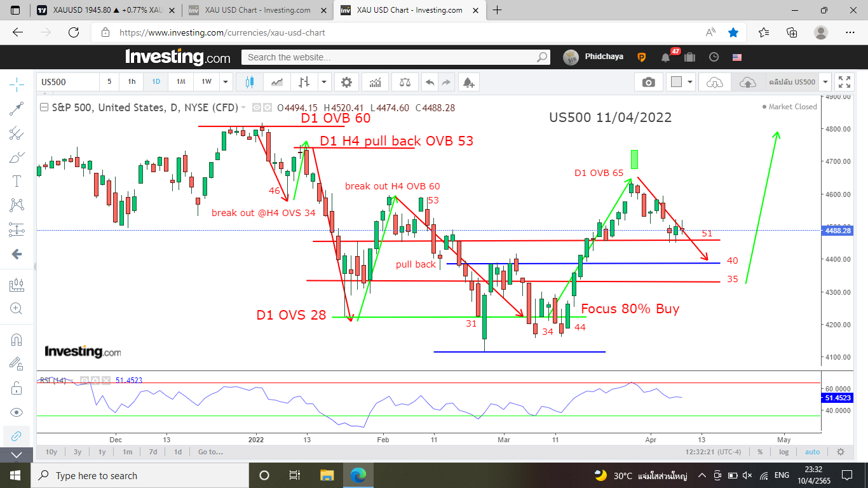Select the 1D interval
868x488 pixels.
156,82
